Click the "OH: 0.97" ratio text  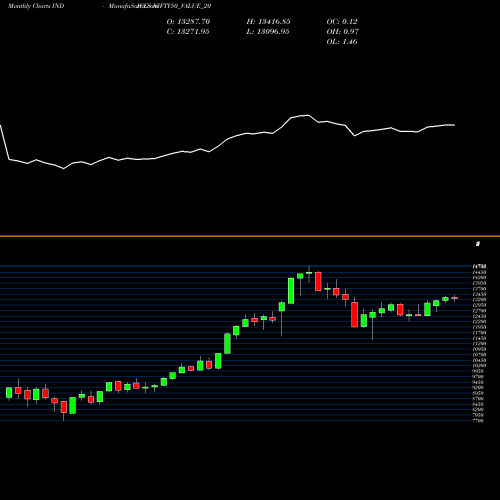(x=343, y=32)
